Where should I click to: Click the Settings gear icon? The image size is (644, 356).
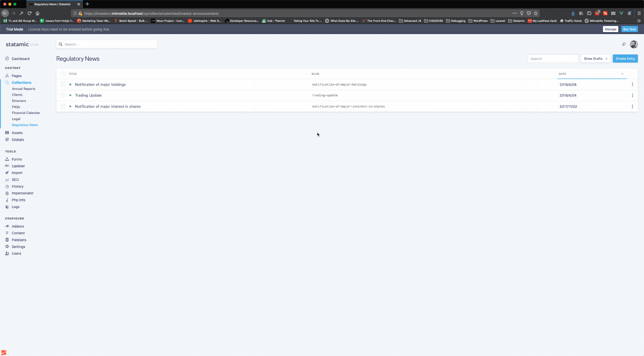[7, 247]
